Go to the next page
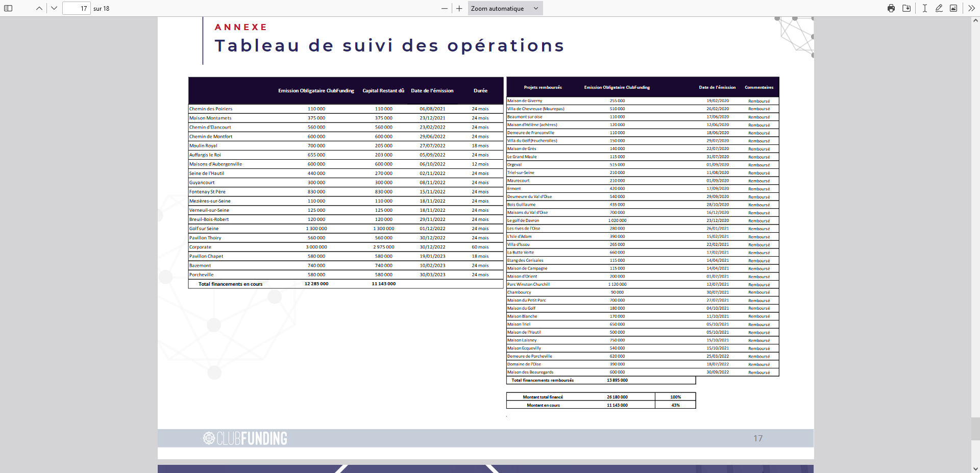Screen dimensions: 980x473 coord(54,8)
